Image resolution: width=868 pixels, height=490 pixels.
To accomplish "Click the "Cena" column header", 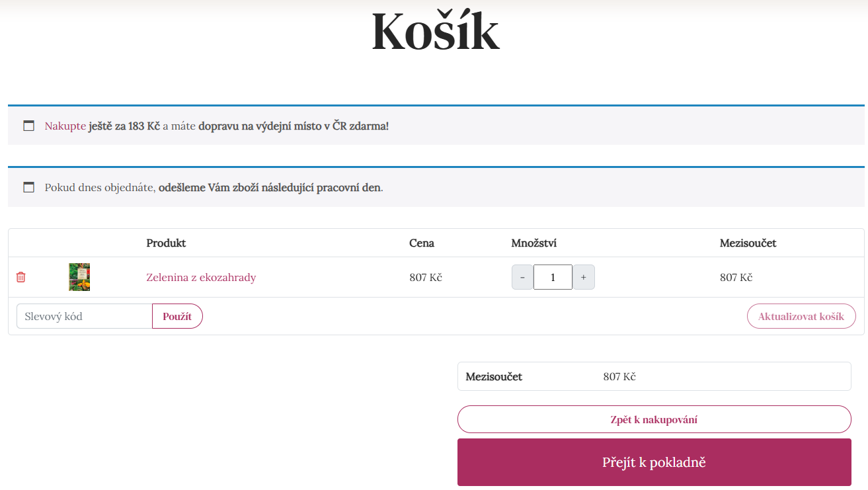I will coord(422,243).
